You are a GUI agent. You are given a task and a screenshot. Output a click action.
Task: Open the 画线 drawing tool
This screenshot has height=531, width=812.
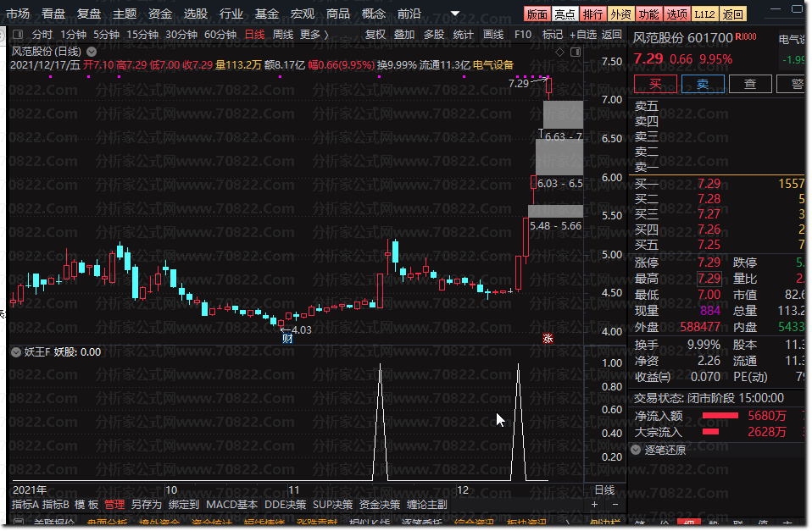tap(493, 35)
